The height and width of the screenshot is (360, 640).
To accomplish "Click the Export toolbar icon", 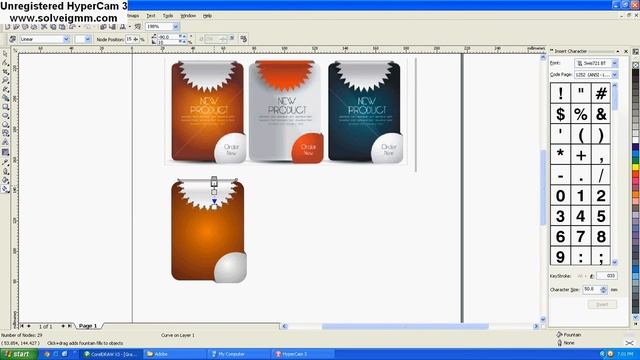I will tap(112, 27).
